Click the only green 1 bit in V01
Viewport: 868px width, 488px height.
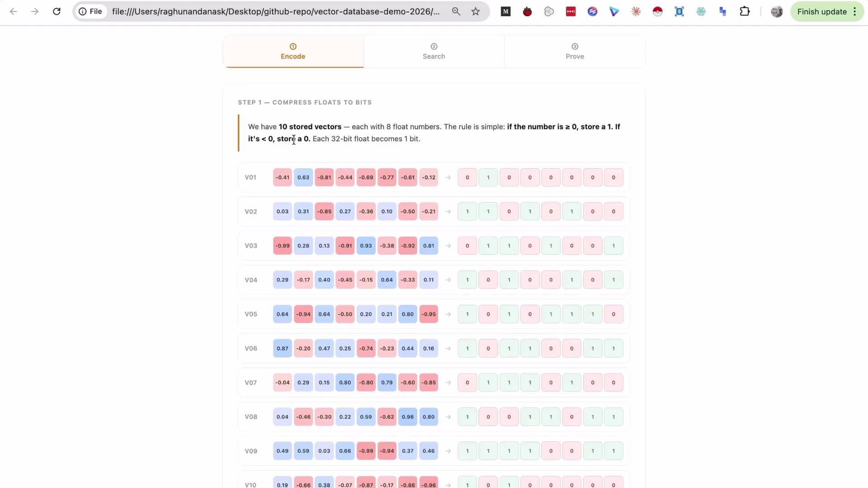point(488,177)
